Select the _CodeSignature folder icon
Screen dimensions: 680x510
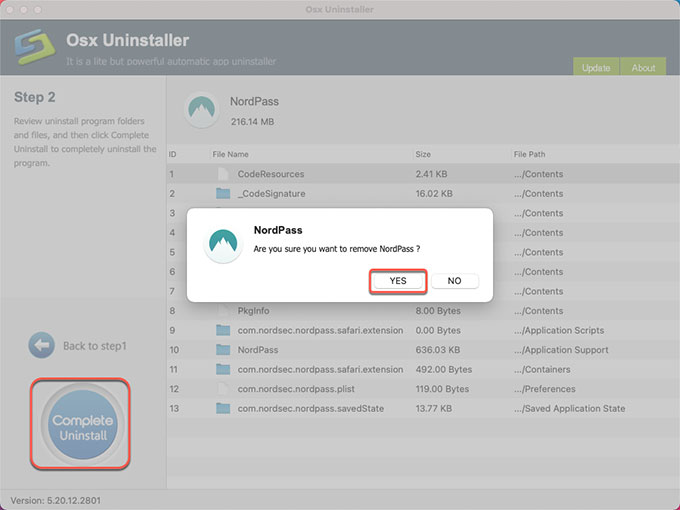(223, 193)
